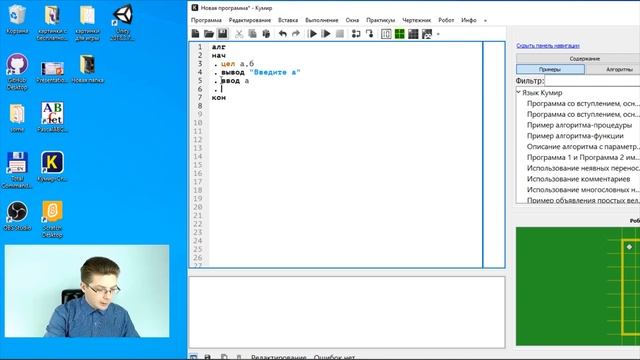Screen dimensions: 640x360
Task: Click the 'вывод' keyword in line 4
Action: pos(233,72)
